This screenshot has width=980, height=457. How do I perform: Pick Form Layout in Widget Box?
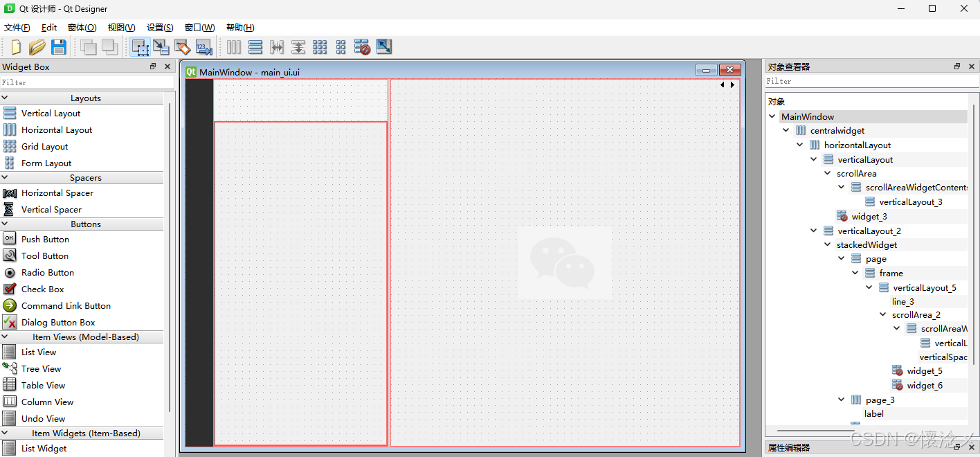pyautogui.click(x=46, y=163)
